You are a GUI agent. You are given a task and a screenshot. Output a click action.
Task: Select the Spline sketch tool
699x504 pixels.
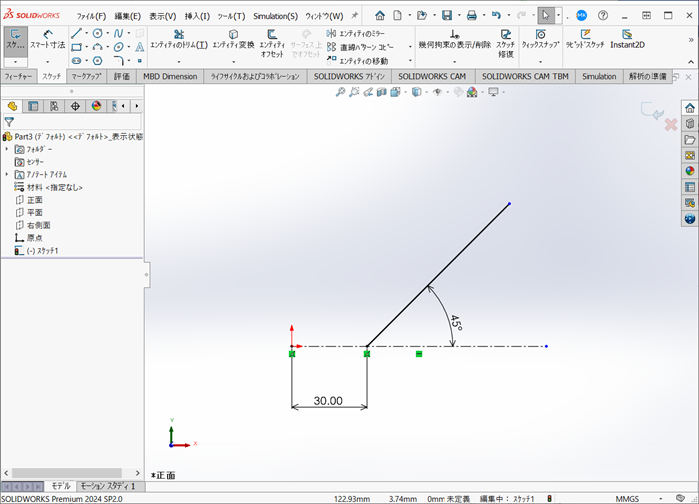click(x=118, y=33)
